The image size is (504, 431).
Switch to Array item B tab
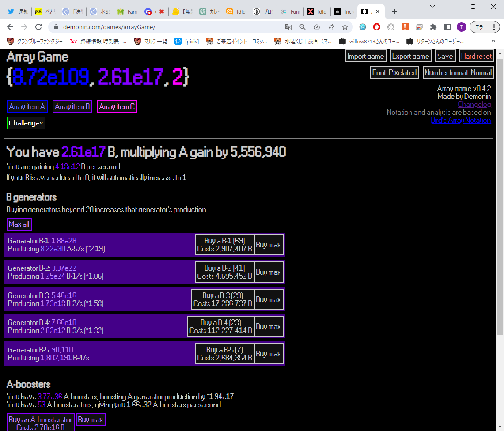72,106
